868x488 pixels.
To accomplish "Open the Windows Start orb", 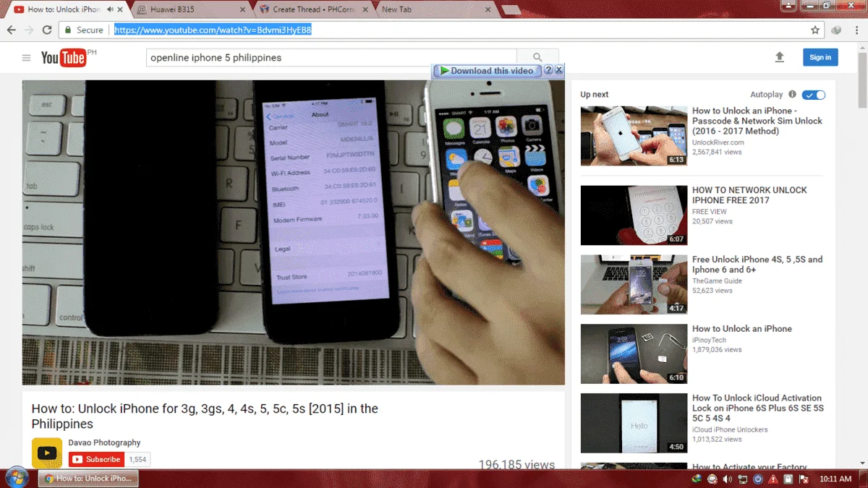I will click(16, 478).
